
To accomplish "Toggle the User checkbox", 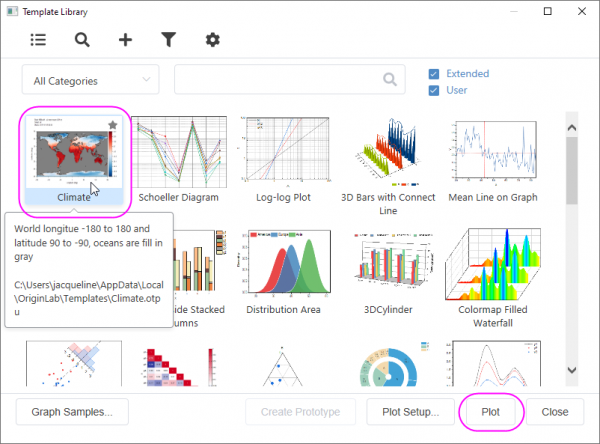I will click(434, 90).
